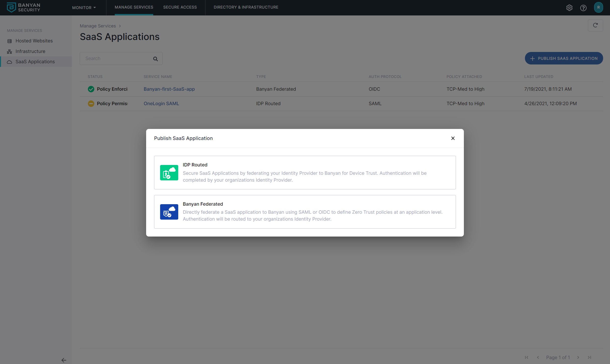Expand the Monitor dropdown menu
Viewport: 610px width, 364px height.
pyautogui.click(x=84, y=8)
